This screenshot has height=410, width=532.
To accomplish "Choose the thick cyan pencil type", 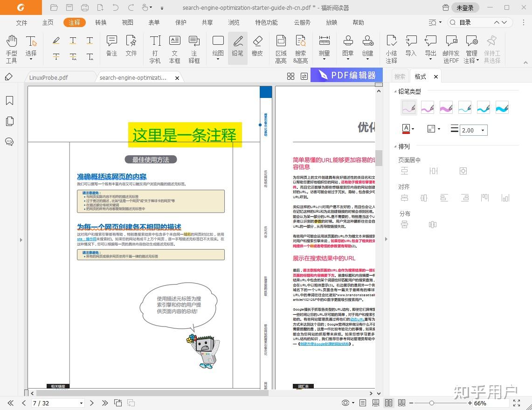I will (x=502, y=108).
